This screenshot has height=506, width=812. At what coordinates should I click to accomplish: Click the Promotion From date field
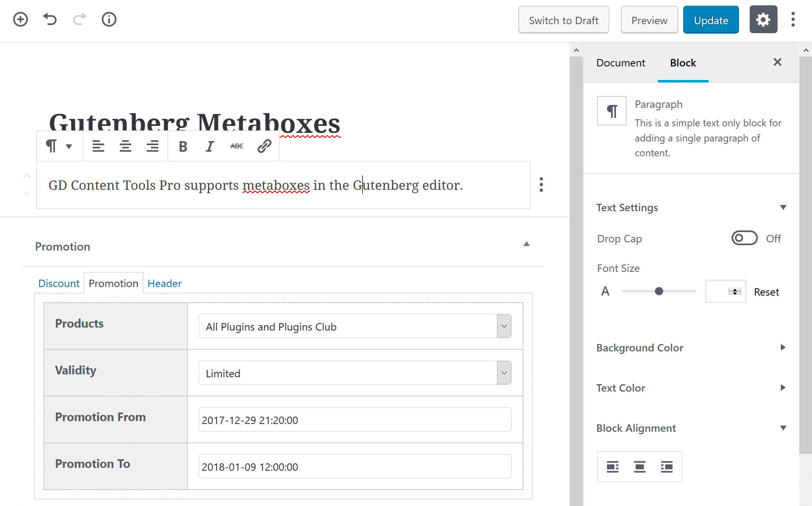coord(355,420)
